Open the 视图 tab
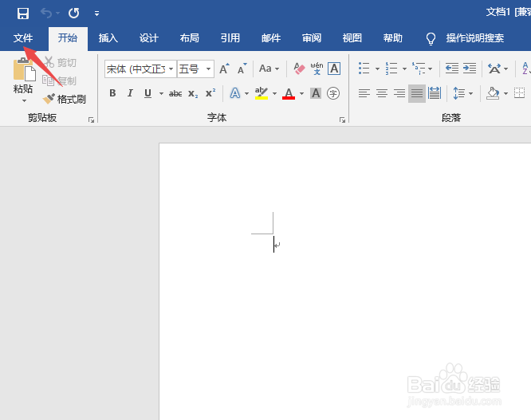 [352, 38]
